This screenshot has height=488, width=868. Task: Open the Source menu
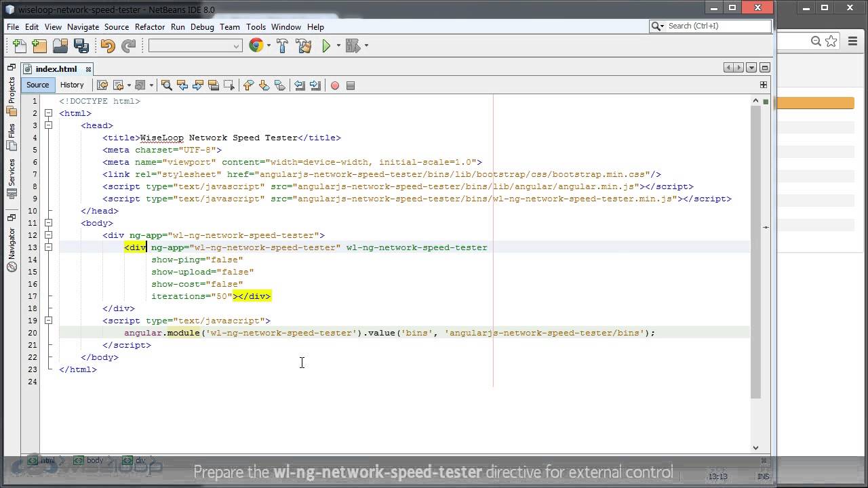click(117, 26)
